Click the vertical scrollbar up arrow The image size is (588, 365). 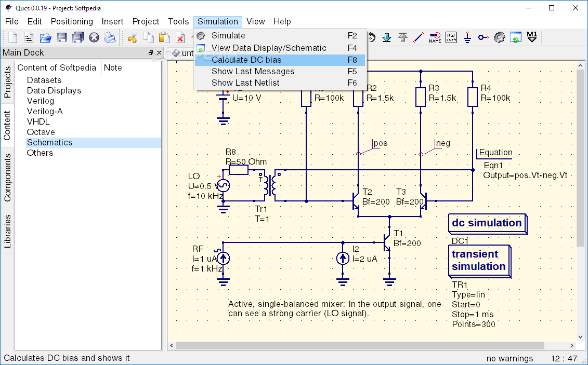point(581,65)
